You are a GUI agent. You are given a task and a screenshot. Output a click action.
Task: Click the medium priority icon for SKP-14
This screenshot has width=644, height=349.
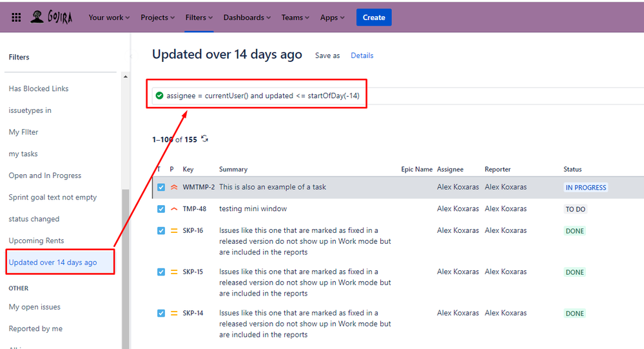point(174,314)
